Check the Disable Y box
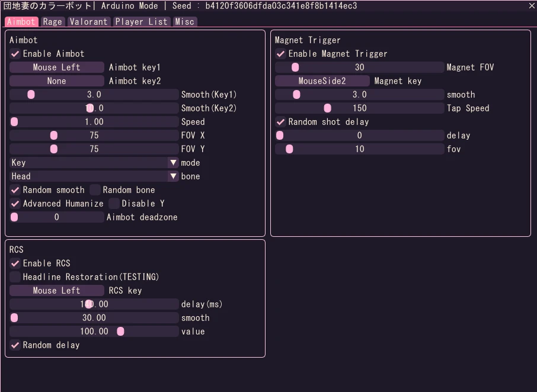The width and height of the screenshot is (537, 392). (114, 204)
